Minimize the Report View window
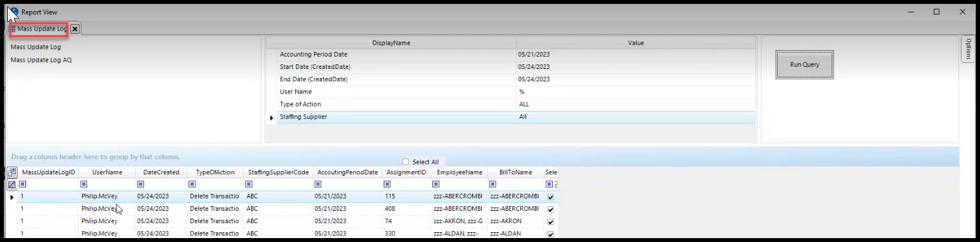 click(x=910, y=12)
